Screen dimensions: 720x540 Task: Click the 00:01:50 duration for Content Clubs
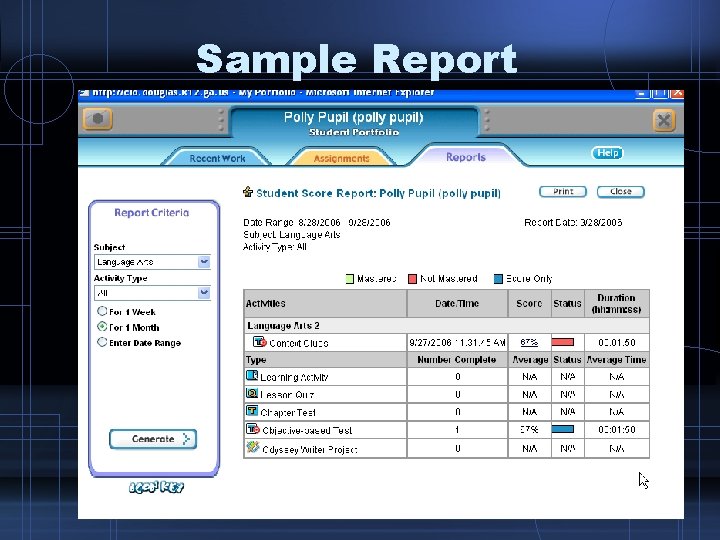pos(617,343)
